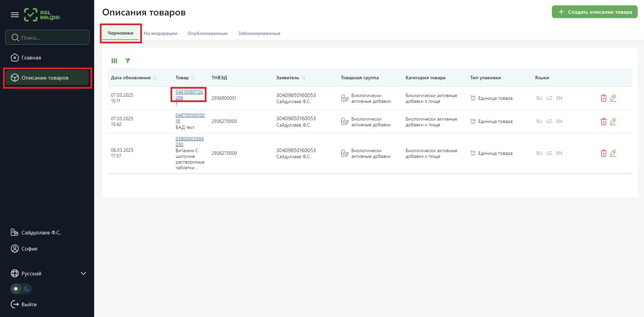Image resolution: width=644 pixels, height=317 pixels.
Task: Delete draft 04610080726286 with trash icon
Action: 604,98
